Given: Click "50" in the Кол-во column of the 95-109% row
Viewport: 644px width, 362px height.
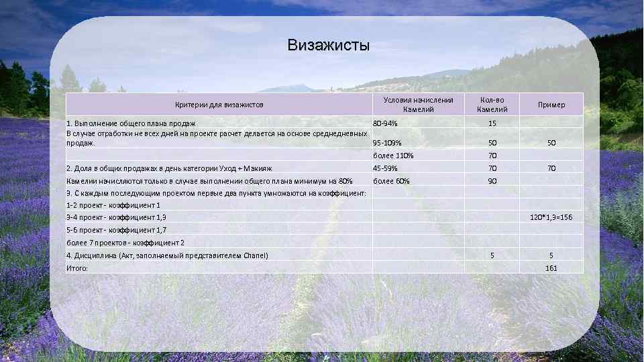Looking at the screenshot, I should (x=492, y=143).
